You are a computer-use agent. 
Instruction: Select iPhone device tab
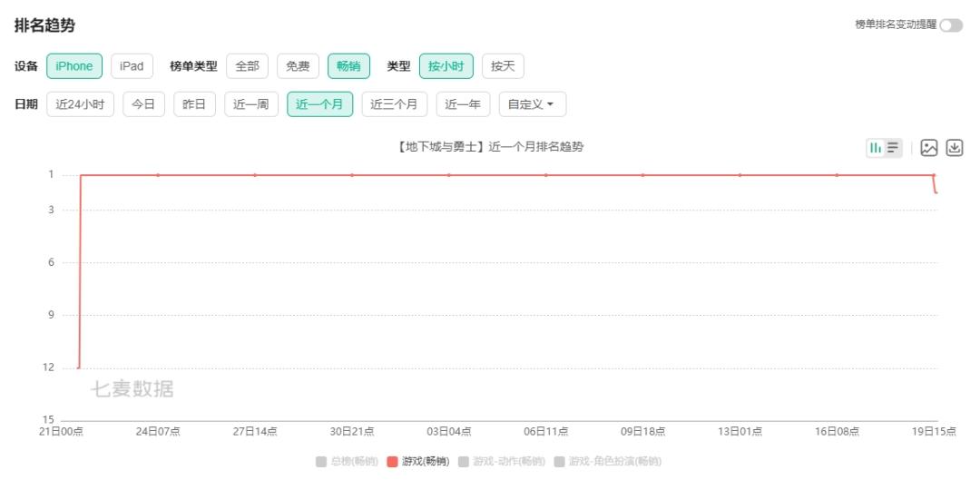point(74,66)
